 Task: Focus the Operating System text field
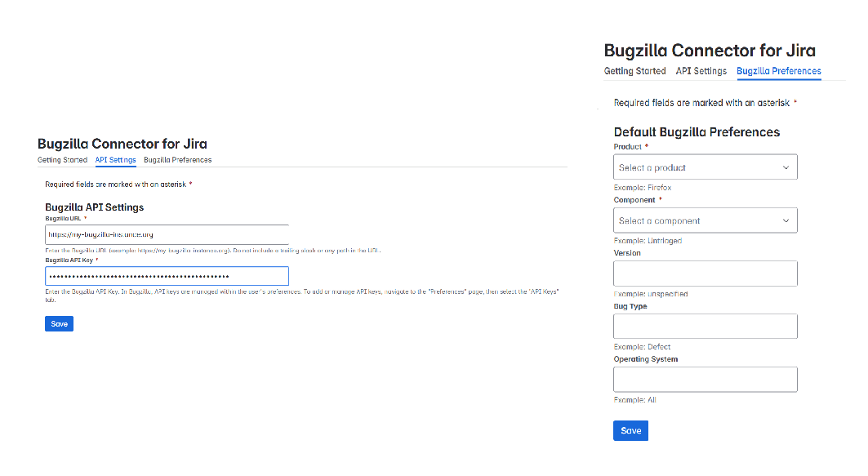click(x=706, y=379)
